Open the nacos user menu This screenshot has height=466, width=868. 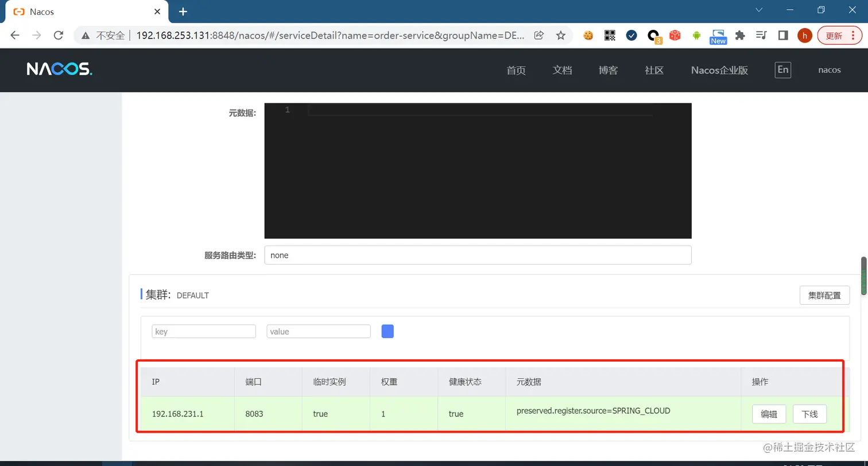pos(830,70)
